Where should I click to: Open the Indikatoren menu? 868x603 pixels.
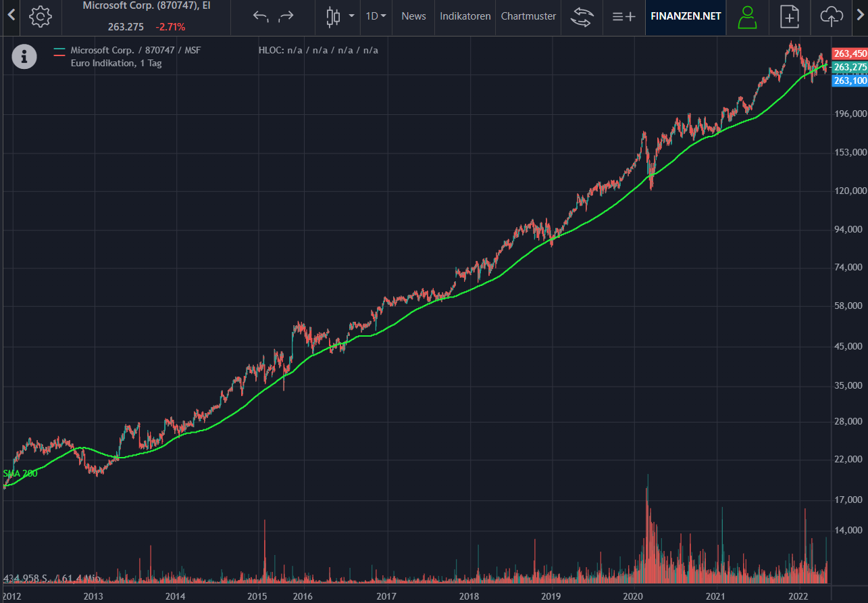pos(465,16)
